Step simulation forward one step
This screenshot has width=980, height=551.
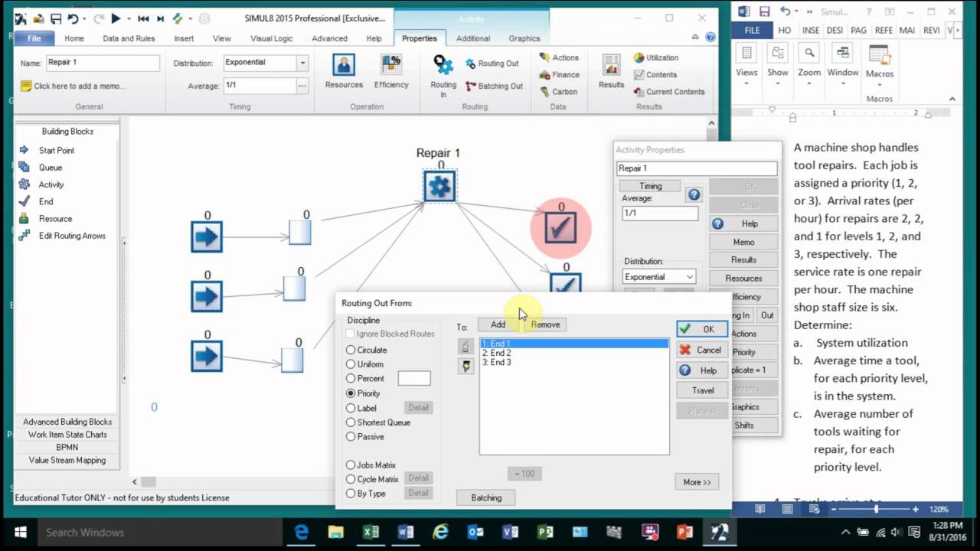(x=160, y=18)
